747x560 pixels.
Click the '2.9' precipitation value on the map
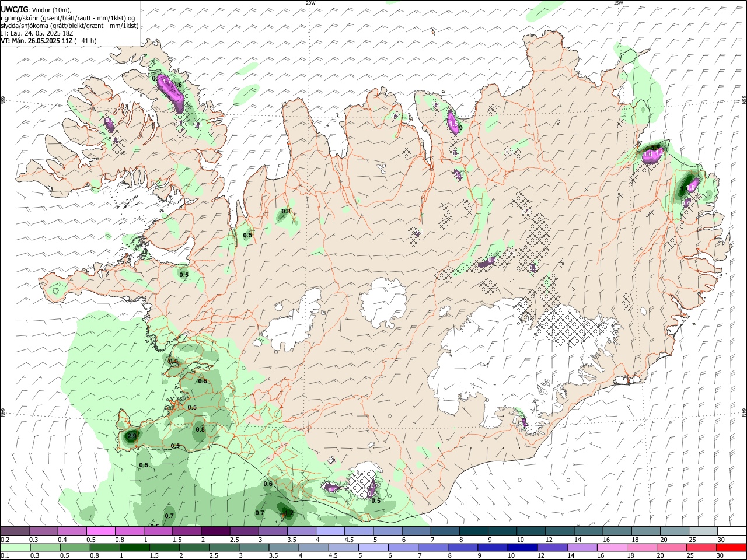point(132,436)
